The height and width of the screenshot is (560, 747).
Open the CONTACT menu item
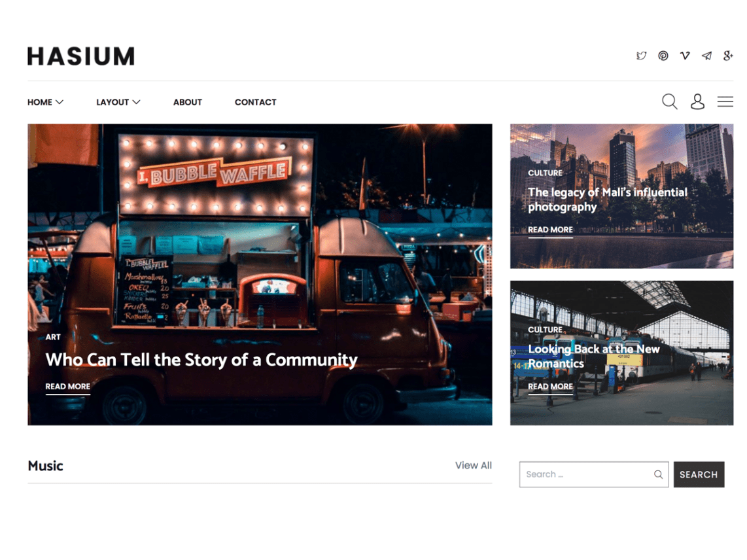pos(255,102)
